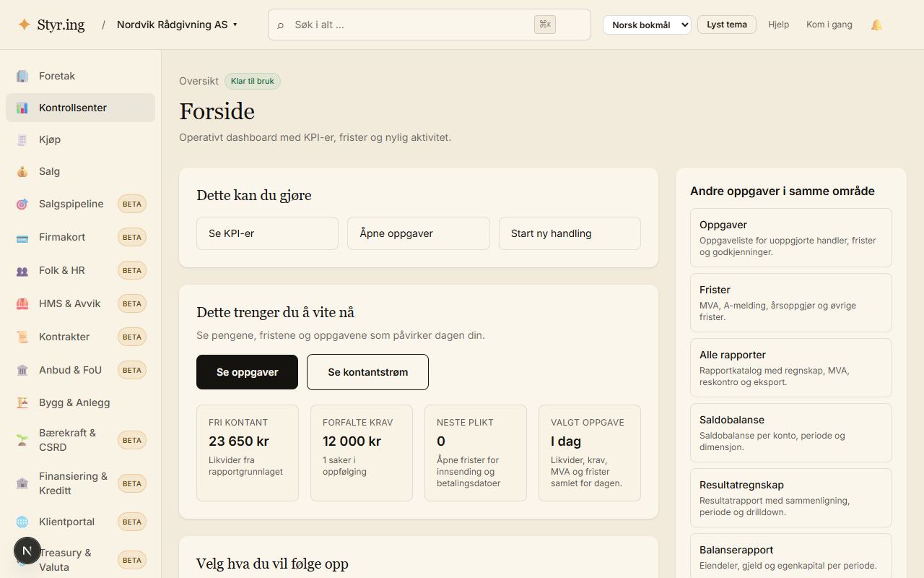Click the round N avatar badge

tap(27, 551)
